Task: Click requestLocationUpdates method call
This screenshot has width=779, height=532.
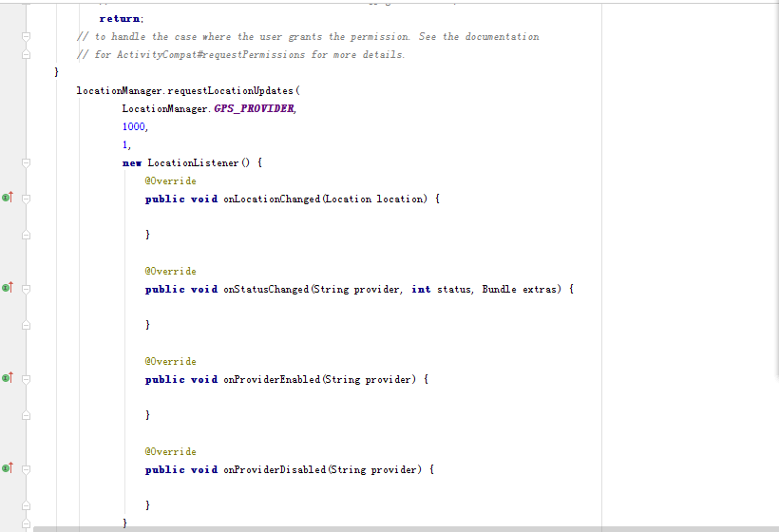Action: click(231, 91)
